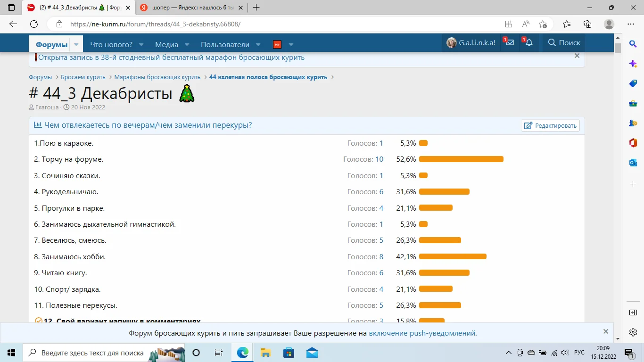The image size is (644, 362).
Task: Close the Яндекс шопер browser tab
Action: [x=239, y=8]
